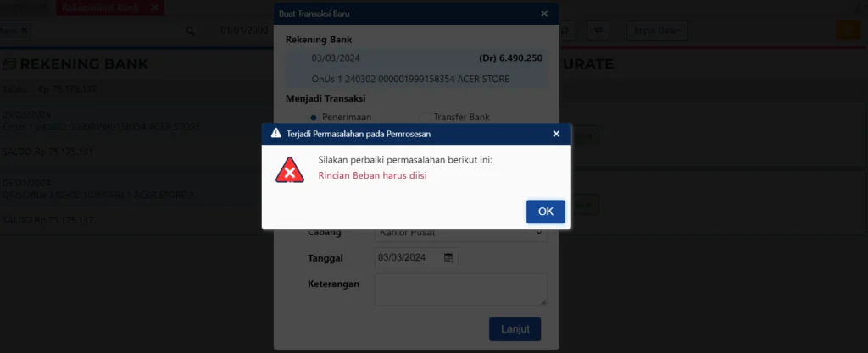
Task: Click into the Tanggal date field
Action: (x=416, y=257)
